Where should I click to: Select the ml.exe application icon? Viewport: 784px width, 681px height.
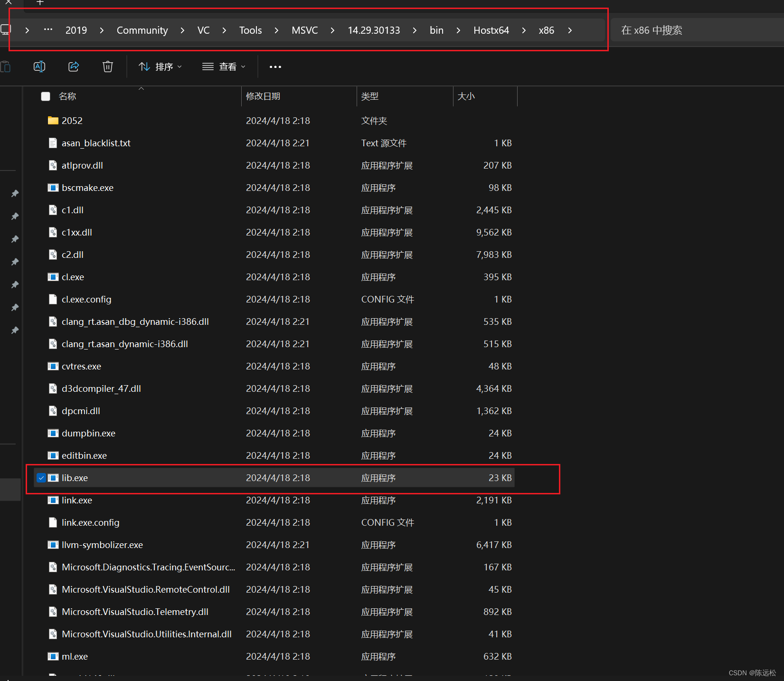coord(53,656)
